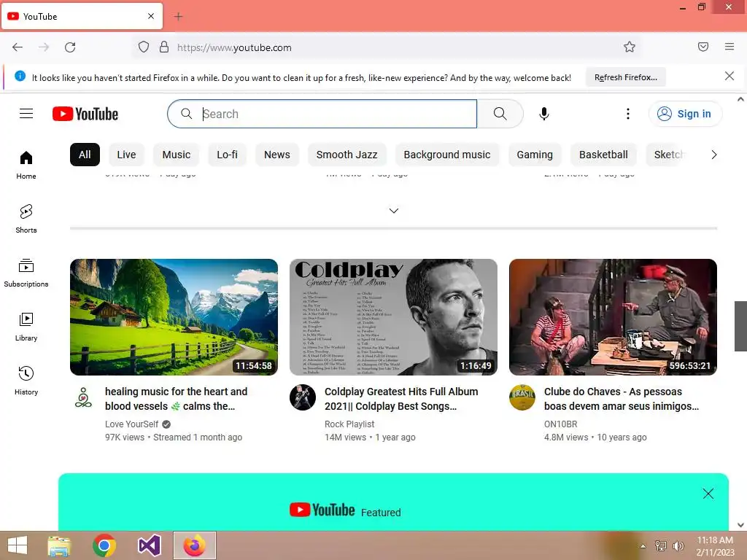The image size is (747, 560).
Task: Open tracking protection shield icon
Action: coord(144,47)
